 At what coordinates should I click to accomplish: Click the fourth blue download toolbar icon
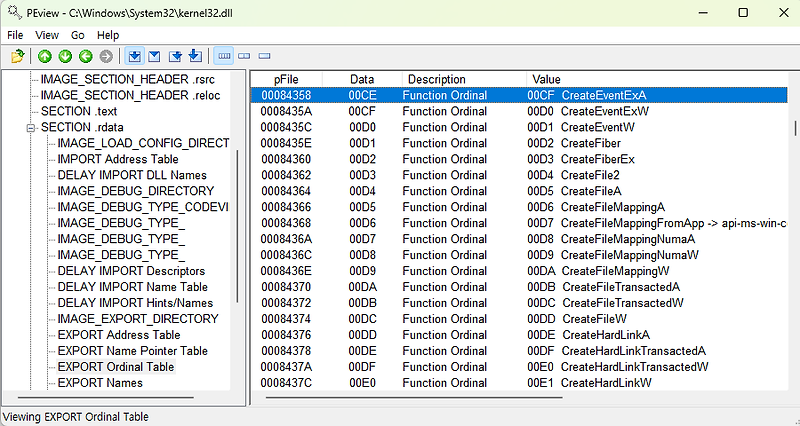(195, 56)
